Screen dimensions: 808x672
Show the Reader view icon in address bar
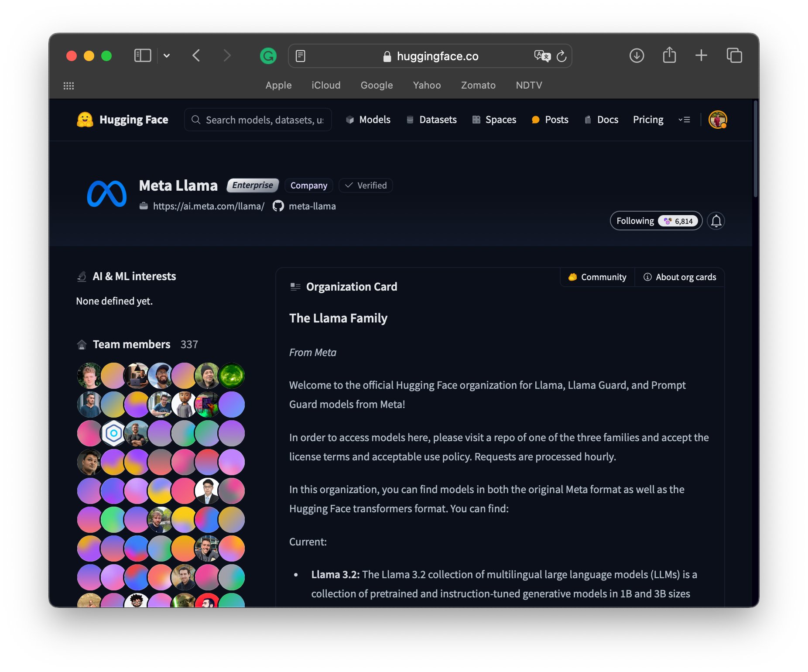301,56
